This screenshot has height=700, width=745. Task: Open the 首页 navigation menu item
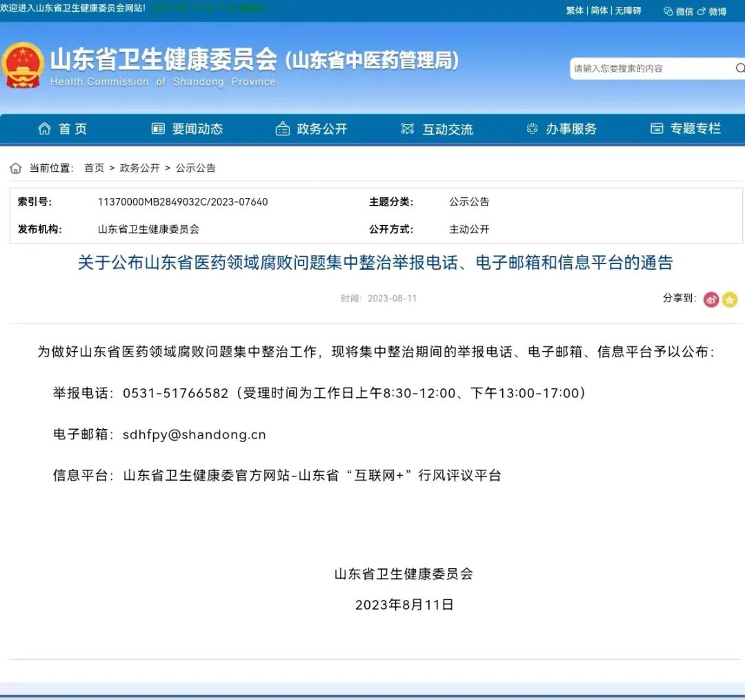(x=72, y=129)
